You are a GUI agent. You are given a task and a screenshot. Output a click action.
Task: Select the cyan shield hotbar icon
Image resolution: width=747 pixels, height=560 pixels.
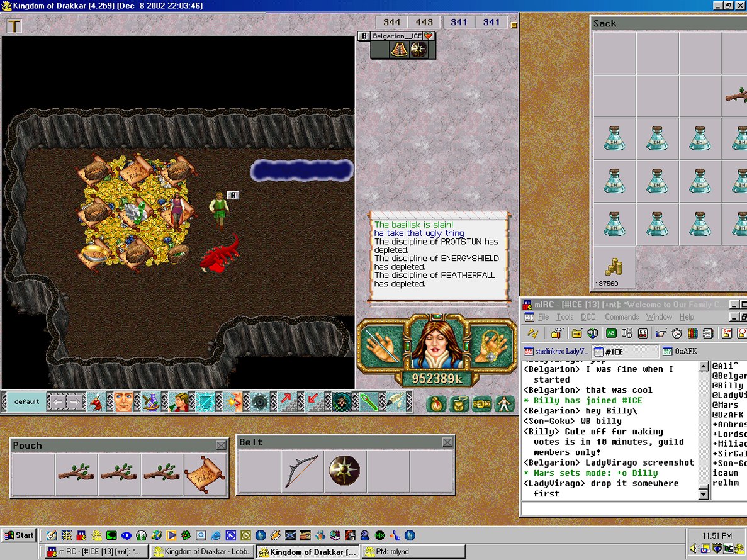[x=205, y=401]
